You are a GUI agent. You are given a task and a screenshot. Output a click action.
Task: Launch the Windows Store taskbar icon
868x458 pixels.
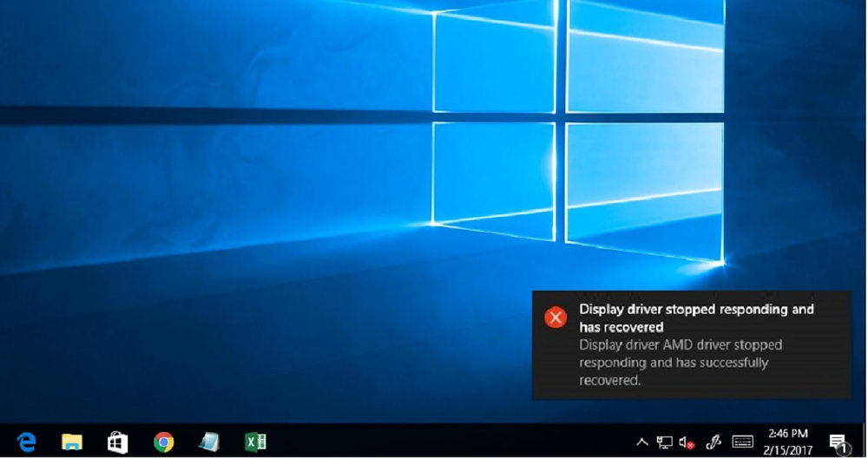117,442
